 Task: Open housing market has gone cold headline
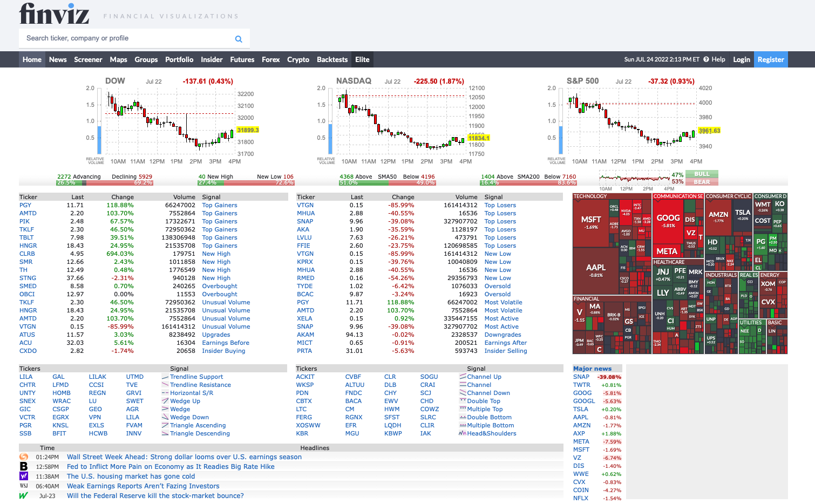(x=131, y=476)
